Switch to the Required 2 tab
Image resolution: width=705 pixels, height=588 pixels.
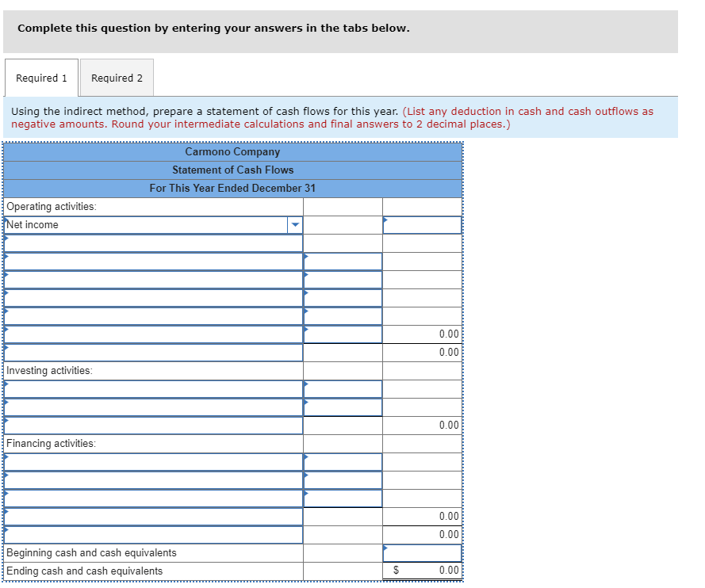[x=117, y=77]
